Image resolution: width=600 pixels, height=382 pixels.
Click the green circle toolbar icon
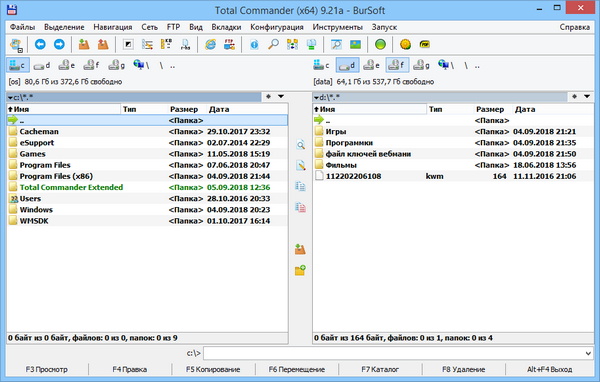click(380, 44)
